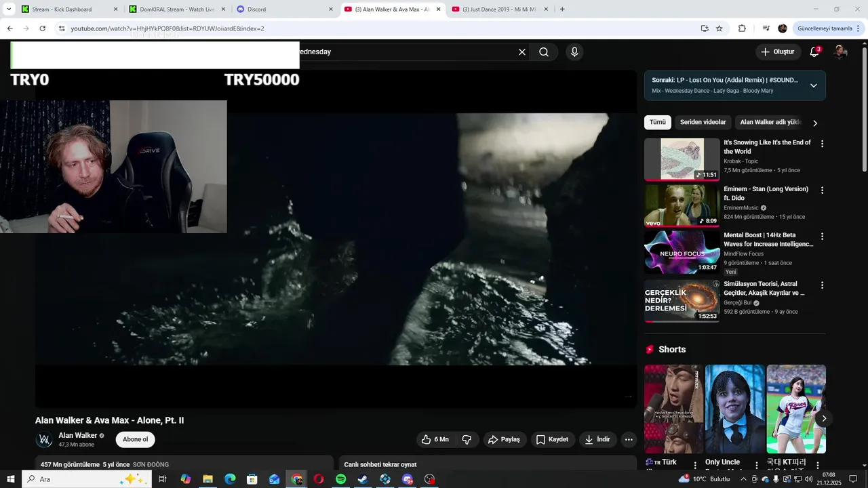The image size is (868, 488).
Task: Dislike the video with thumbs-down
Action: 467,439
